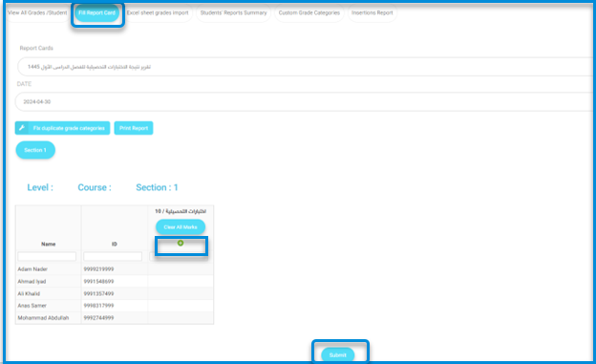This screenshot has width=596, height=364.
Task: Select student Mohammad Abdullah
Action: (x=43, y=318)
